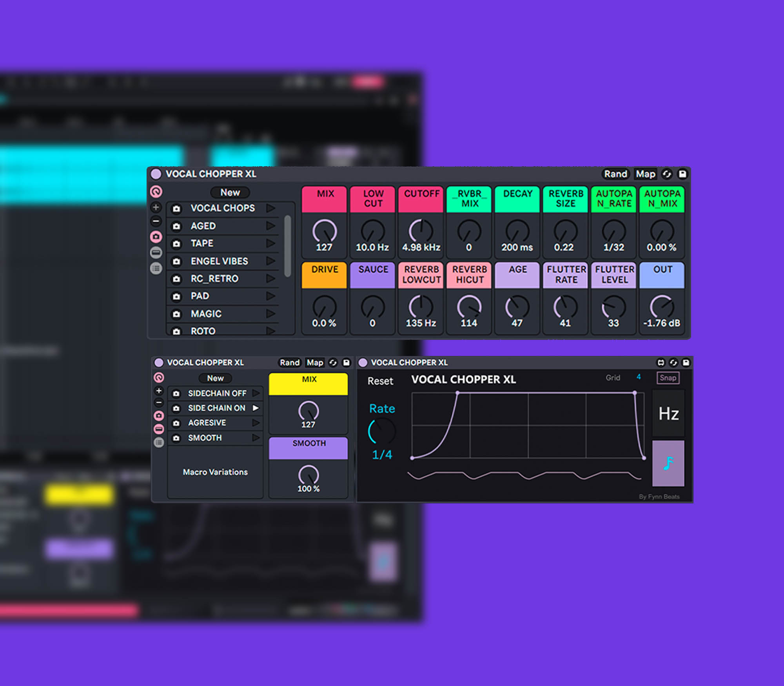The width and height of the screenshot is (784, 686).
Task: Select the RC_RETRO variation entry
Action: tap(214, 279)
